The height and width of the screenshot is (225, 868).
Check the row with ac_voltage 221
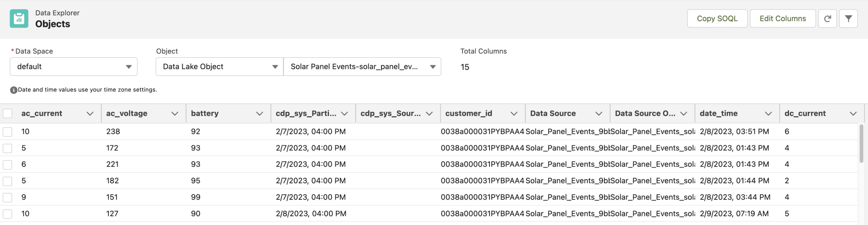(x=7, y=165)
